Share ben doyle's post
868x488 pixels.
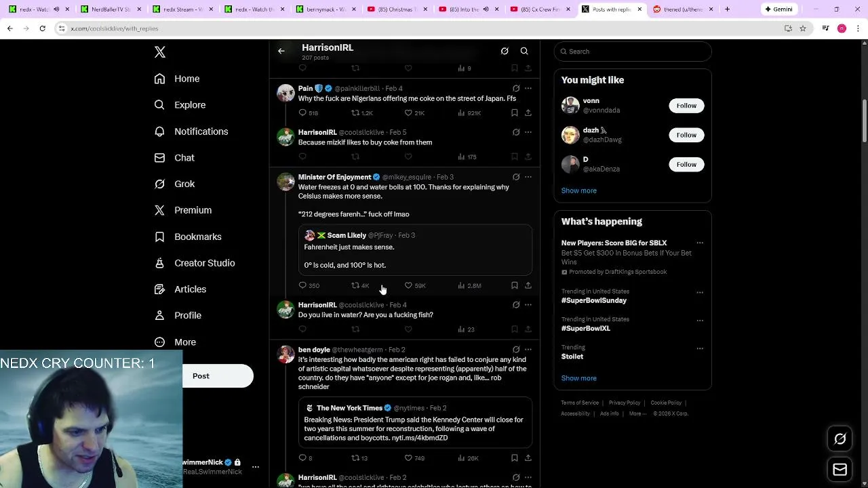[528, 458]
